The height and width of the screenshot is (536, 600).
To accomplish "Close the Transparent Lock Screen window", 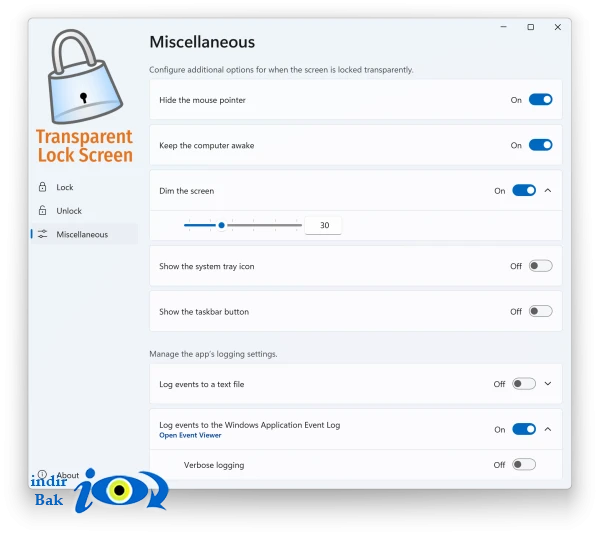I will click(558, 27).
